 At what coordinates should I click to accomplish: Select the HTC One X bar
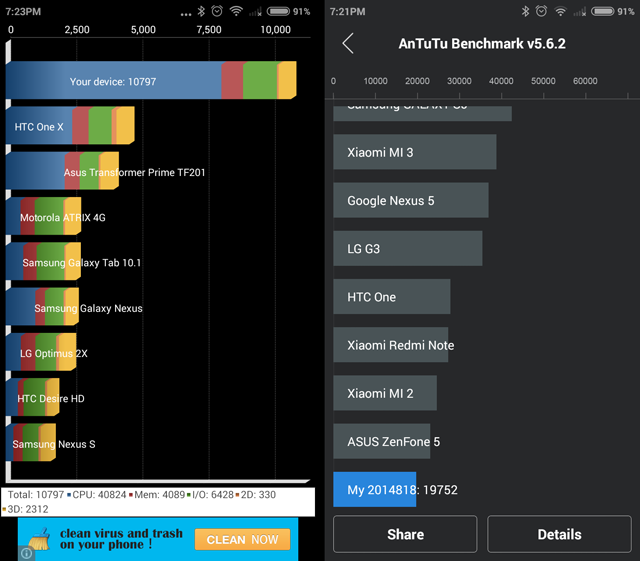70,125
